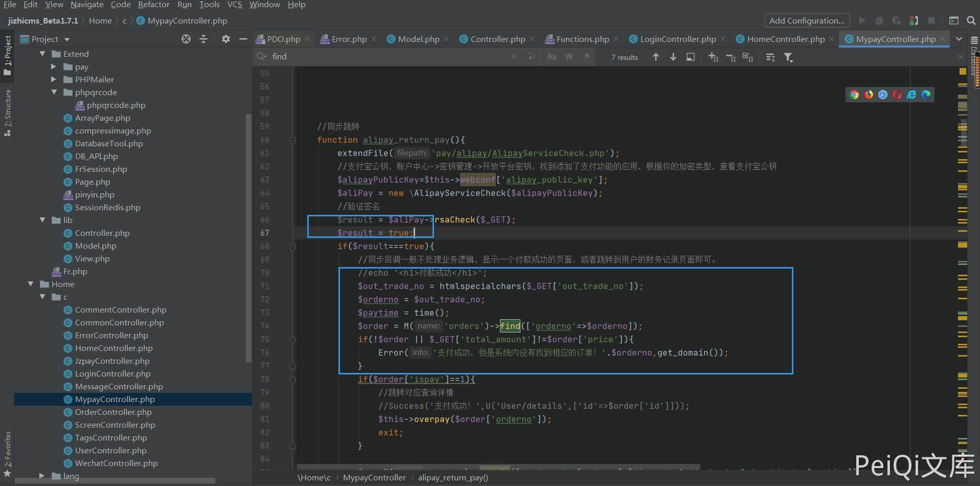Collapse the phpqrcode folder

(x=54, y=92)
